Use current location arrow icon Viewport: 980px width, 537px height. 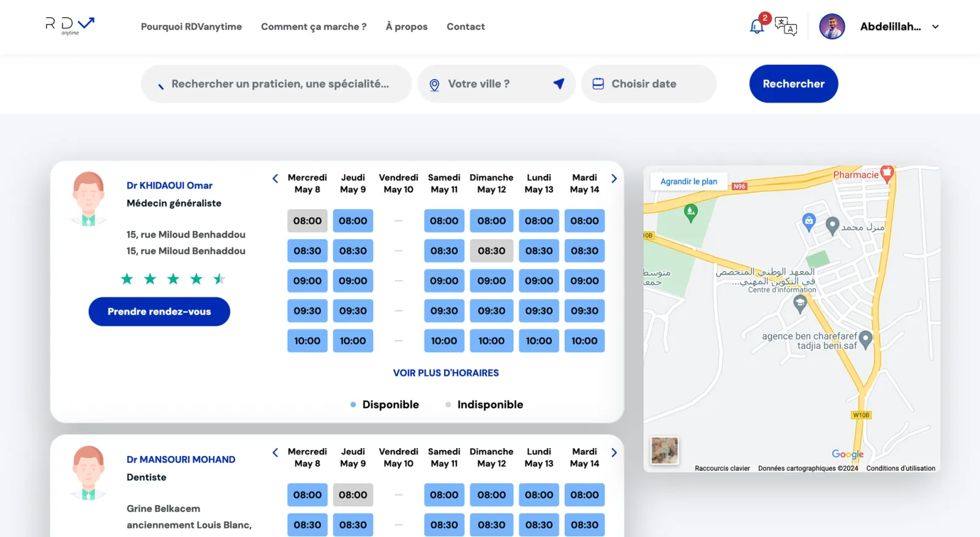[559, 83]
